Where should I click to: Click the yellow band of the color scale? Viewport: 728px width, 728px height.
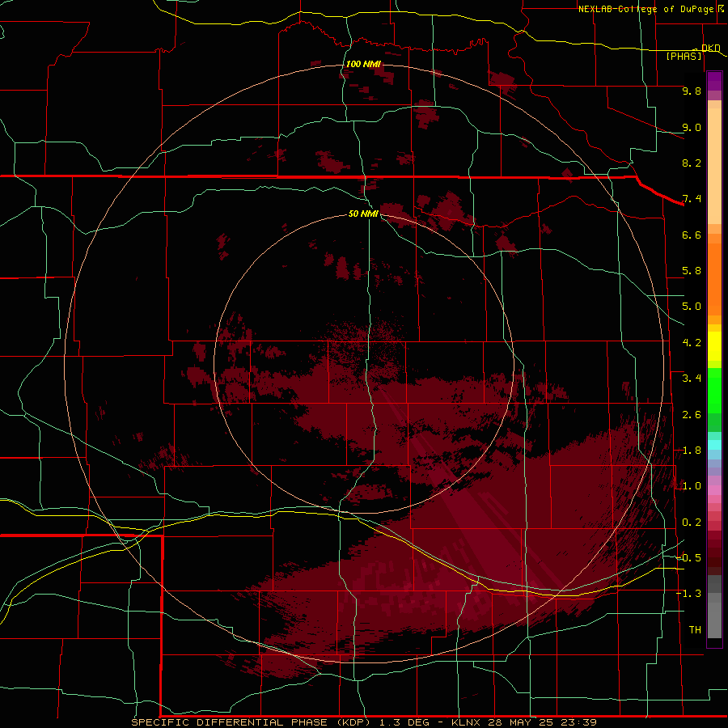(714, 346)
